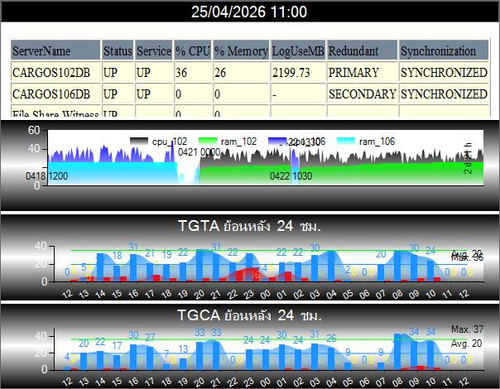The image size is (500, 389).
Task: Click the cpu_102 legend label
Action: (169, 141)
